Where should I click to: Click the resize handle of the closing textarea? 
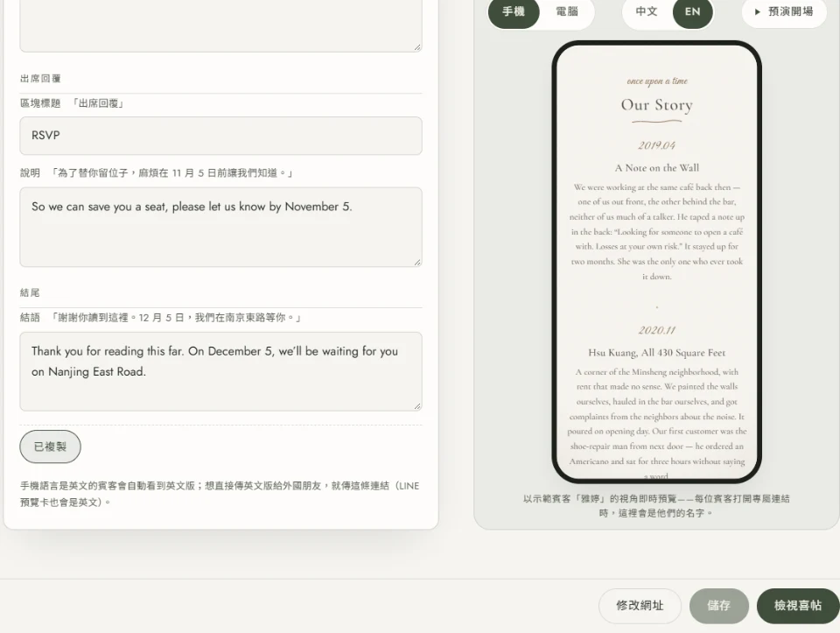pos(417,406)
